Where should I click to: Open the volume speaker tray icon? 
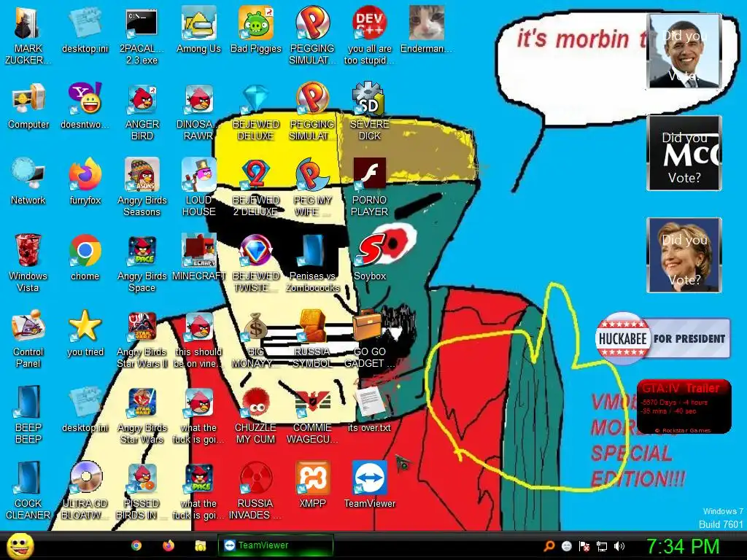pyautogui.click(x=619, y=546)
